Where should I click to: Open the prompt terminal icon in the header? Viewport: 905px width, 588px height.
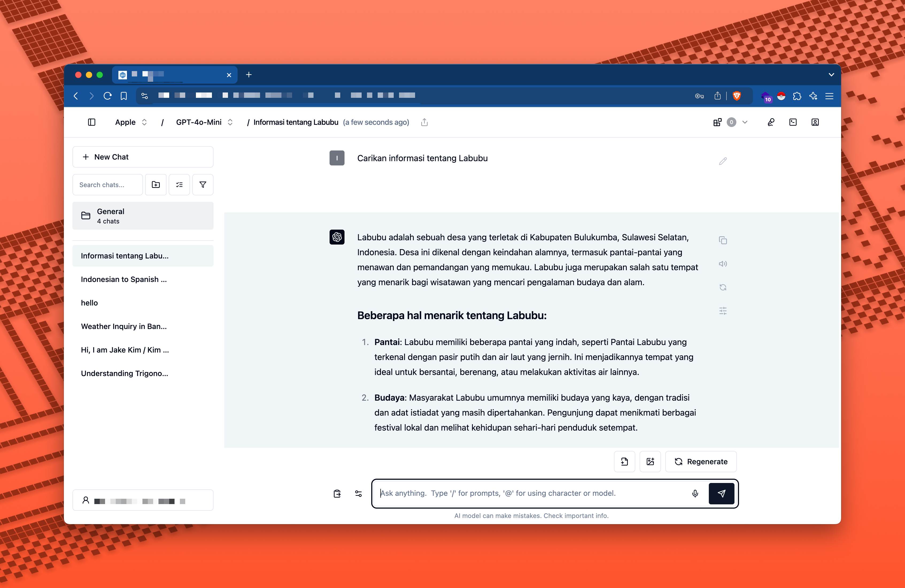pyautogui.click(x=793, y=122)
